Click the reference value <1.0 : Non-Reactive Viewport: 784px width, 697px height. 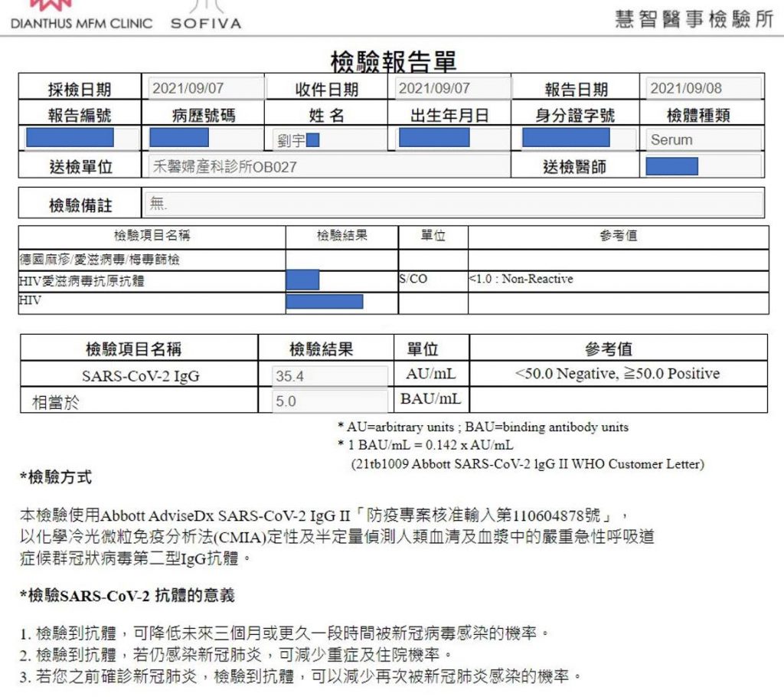point(521,279)
